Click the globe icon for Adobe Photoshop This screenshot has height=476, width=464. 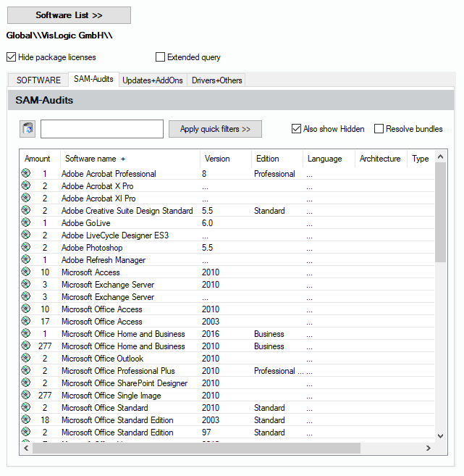pyautogui.click(x=26, y=248)
